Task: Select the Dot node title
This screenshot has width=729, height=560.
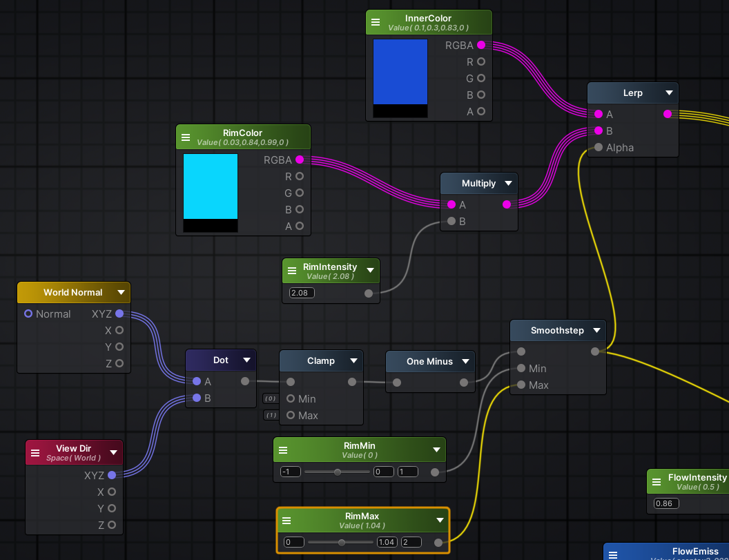Action: pos(220,360)
